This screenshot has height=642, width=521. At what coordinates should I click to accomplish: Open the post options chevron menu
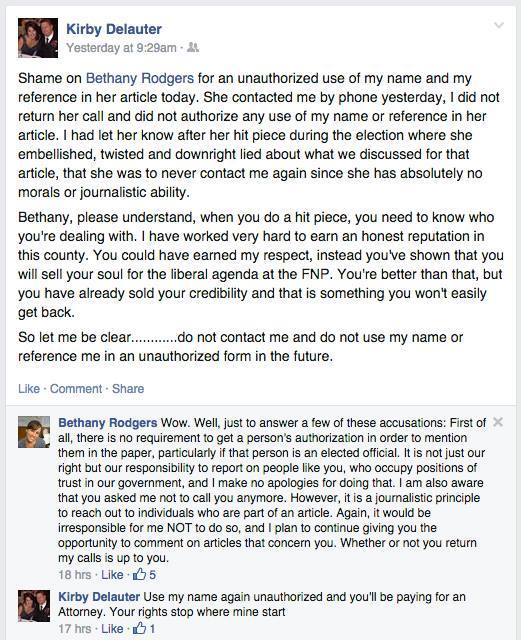pyautogui.click(x=498, y=25)
